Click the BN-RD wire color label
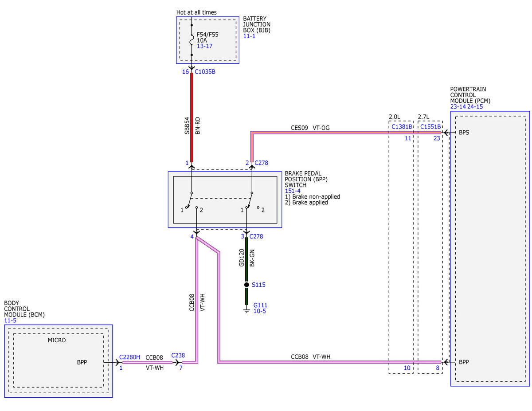 [198, 126]
